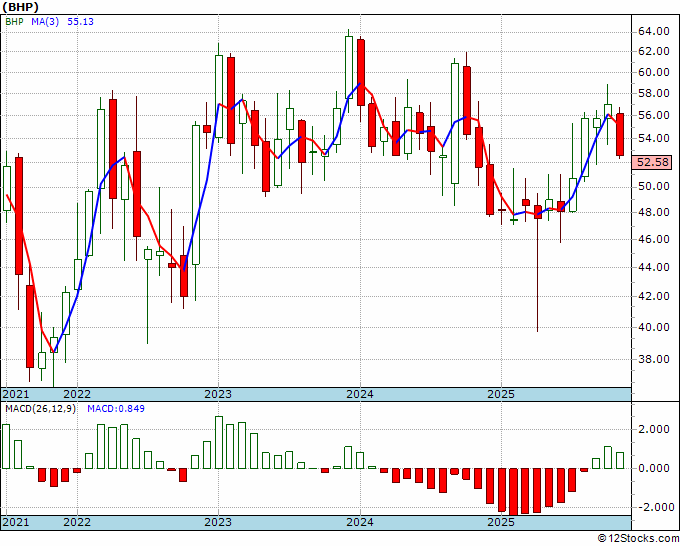Click the tallest green MACD bar at 2023
Screen dimensions: 680x546
(x=219, y=442)
